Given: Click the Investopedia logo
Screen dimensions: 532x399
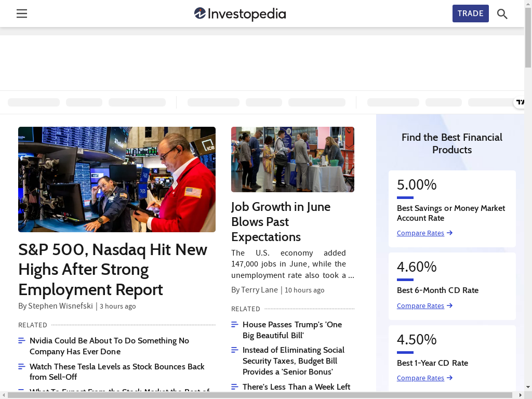Looking at the screenshot, I should [240, 14].
